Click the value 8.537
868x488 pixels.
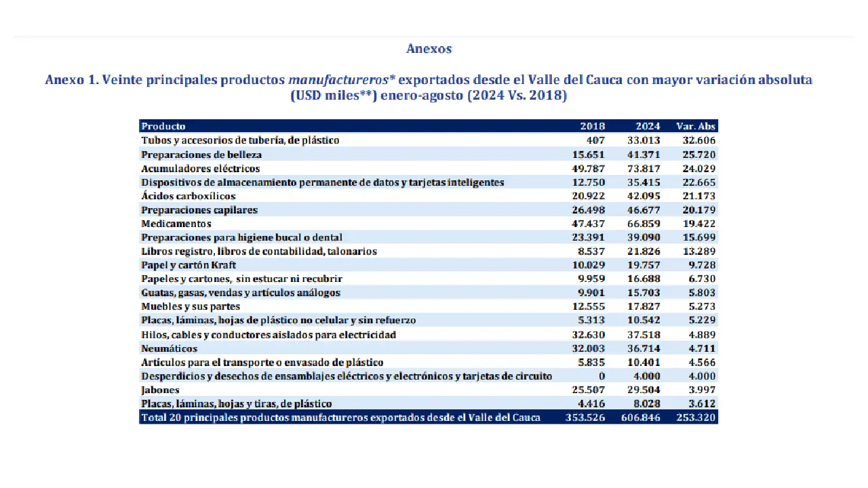pyautogui.click(x=592, y=251)
